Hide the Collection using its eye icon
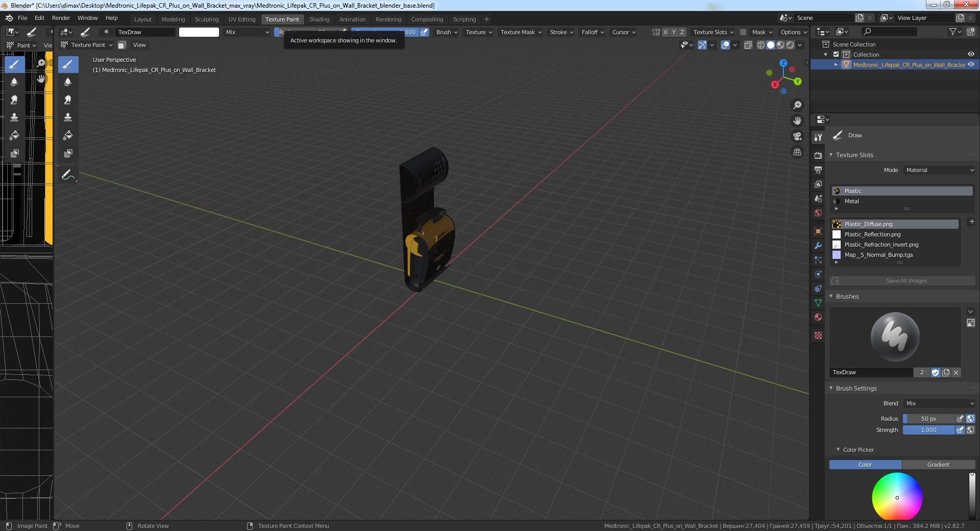The image size is (980, 531). (971, 55)
